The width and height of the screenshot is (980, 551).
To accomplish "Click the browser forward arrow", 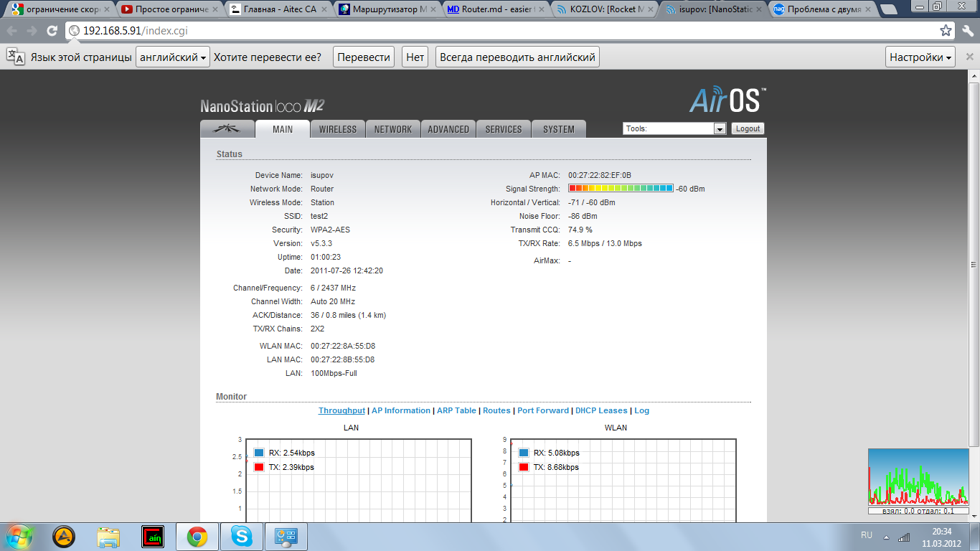I will coord(32,31).
